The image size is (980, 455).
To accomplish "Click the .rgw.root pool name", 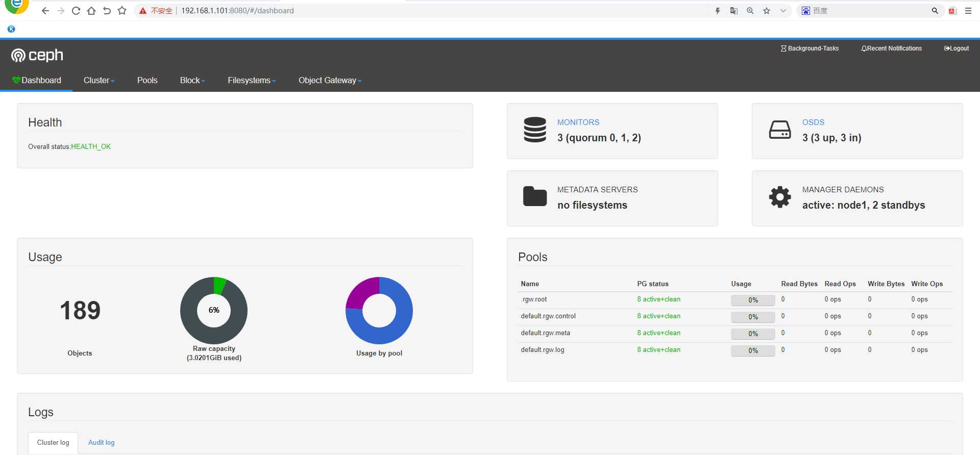I will (x=534, y=299).
